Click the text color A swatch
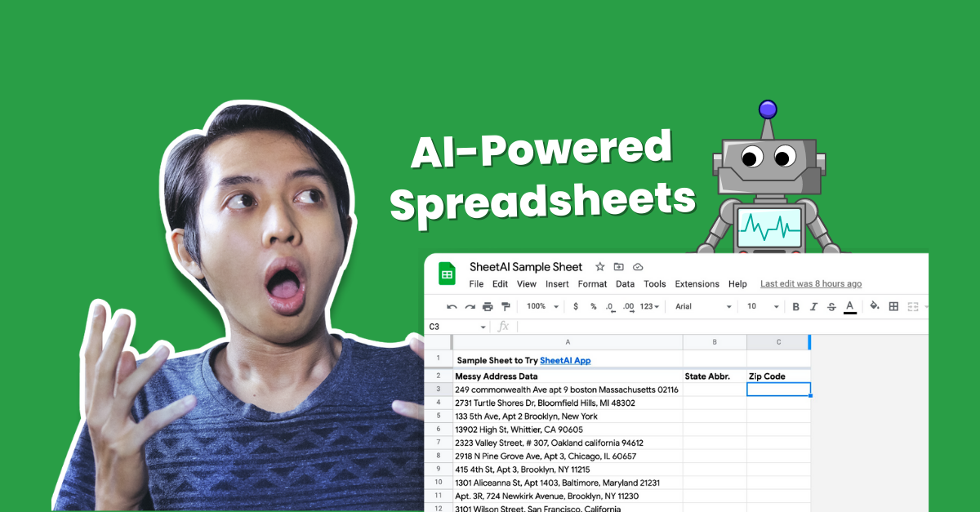Viewport: 980px width, 512px height. [849, 307]
